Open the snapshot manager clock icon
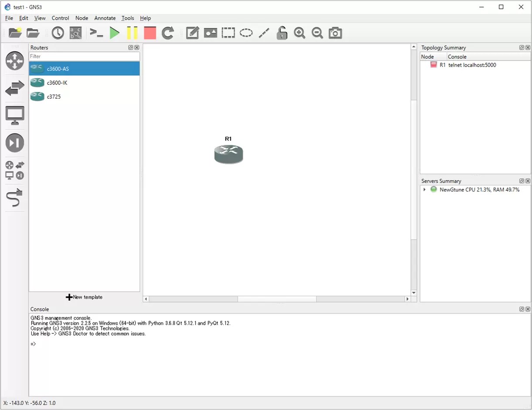 point(58,33)
